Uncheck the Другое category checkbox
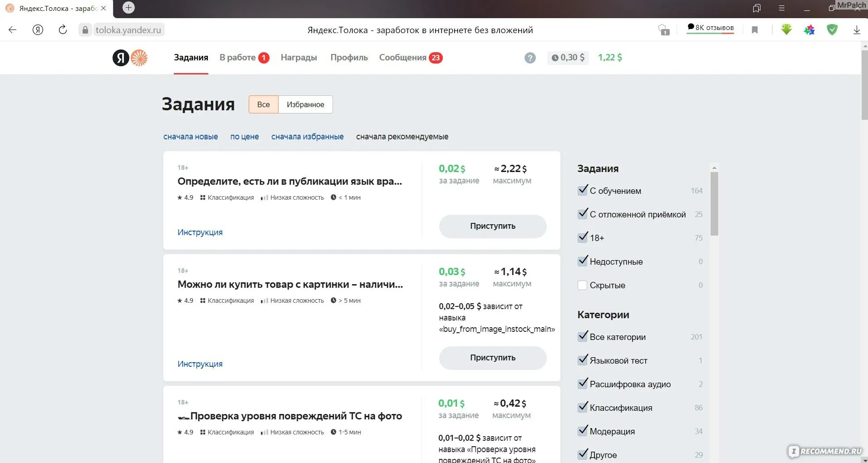This screenshot has width=868, height=463. tap(583, 455)
